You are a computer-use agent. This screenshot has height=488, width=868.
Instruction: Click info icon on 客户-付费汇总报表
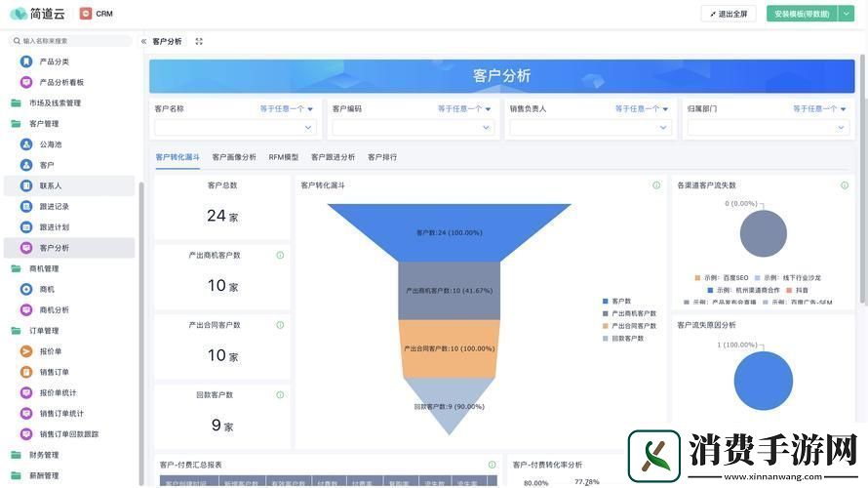point(493,465)
